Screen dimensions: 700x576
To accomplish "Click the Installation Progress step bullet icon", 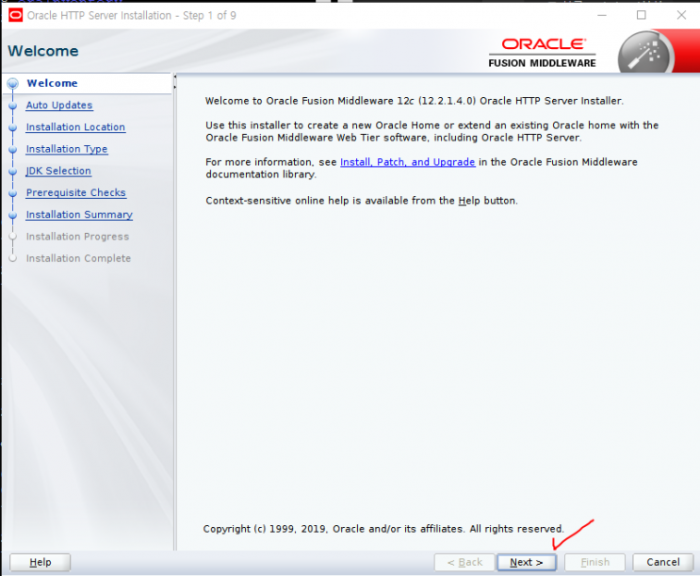I will click(x=13, y=237).
